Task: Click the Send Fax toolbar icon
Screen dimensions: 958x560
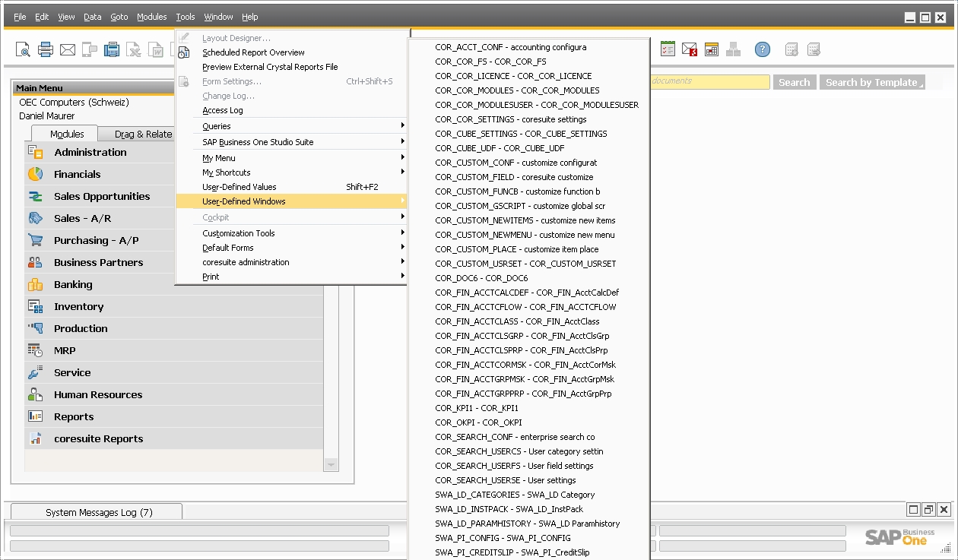Action: pos(112,49)
